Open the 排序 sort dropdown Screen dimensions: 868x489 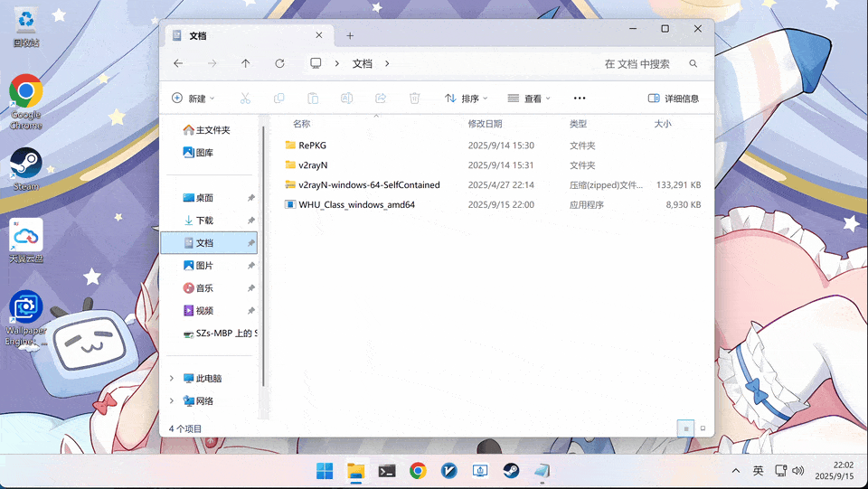[x=467, y=99]
